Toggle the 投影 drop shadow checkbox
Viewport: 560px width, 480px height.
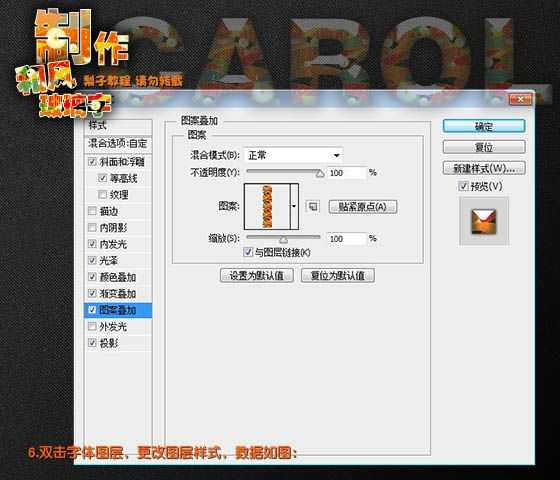92,343
